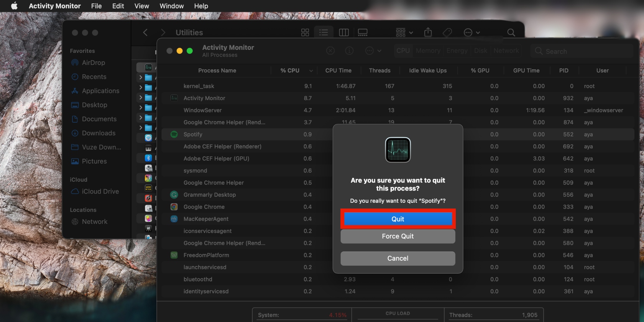Click the blue Quit button in dialog
This screenshot has width=644, height=322.
(x=398, y=219)
